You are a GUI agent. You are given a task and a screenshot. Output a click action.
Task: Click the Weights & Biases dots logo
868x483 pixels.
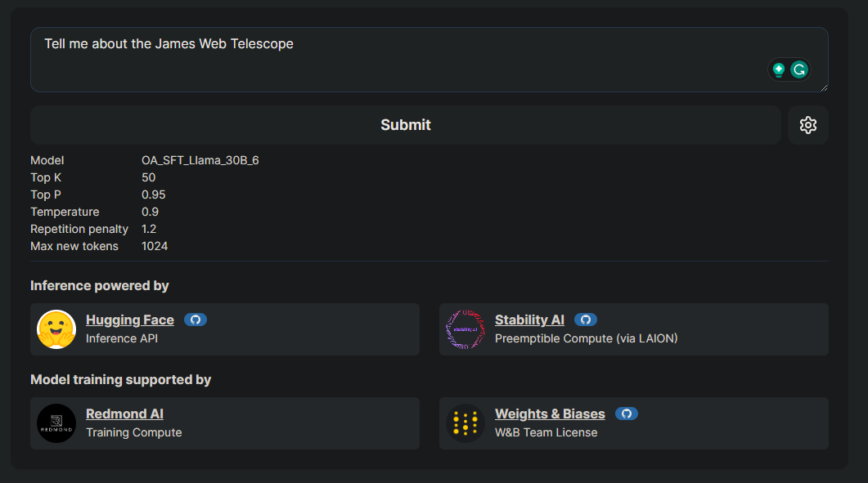pos(465,423)
